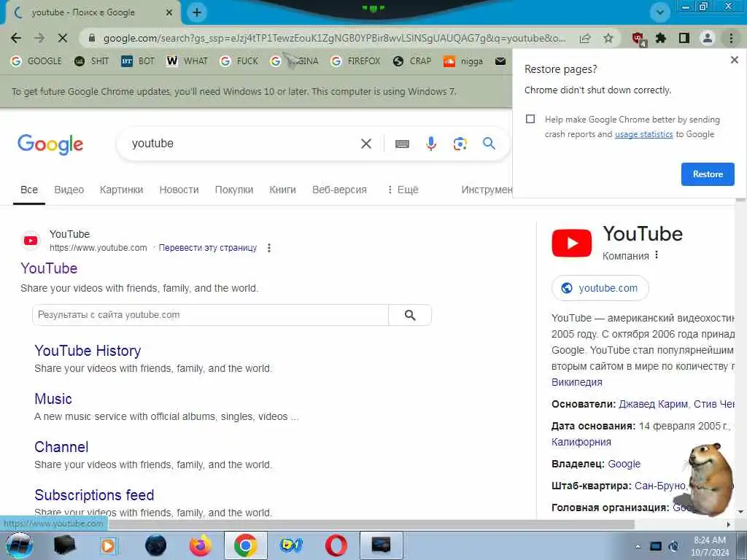
Task: Submit search with magnifier icon
Action: tap(489, 144)
